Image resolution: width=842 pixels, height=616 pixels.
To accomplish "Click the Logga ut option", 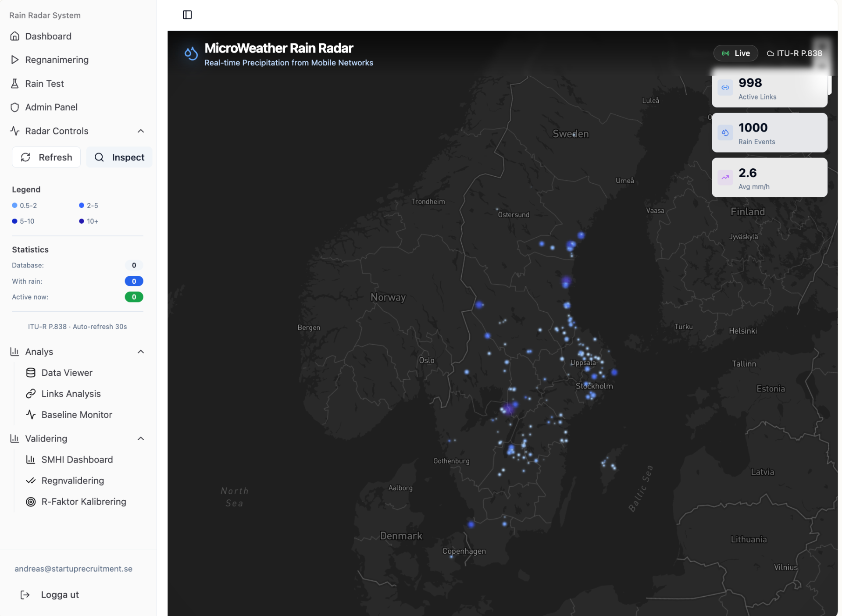I will pos(59,595).
